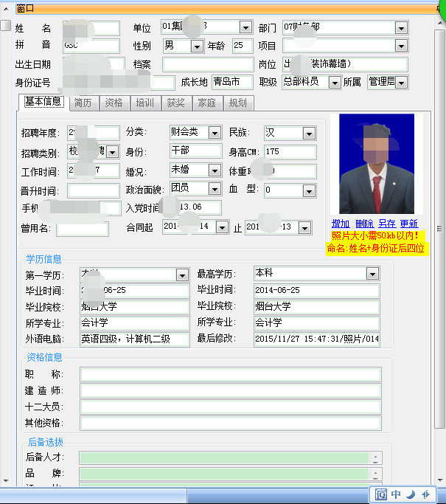The width and height of the screenshot is (446, 504).
Task: Click the right vertical scrollbar thumb
Action: [x=439, y=229]
